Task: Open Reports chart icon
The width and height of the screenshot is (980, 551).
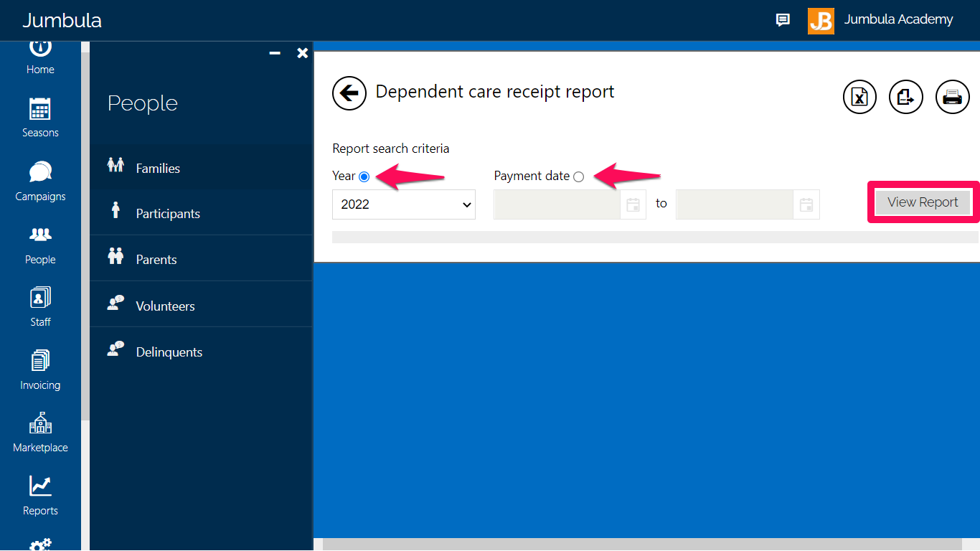Action: coord(40,486)
